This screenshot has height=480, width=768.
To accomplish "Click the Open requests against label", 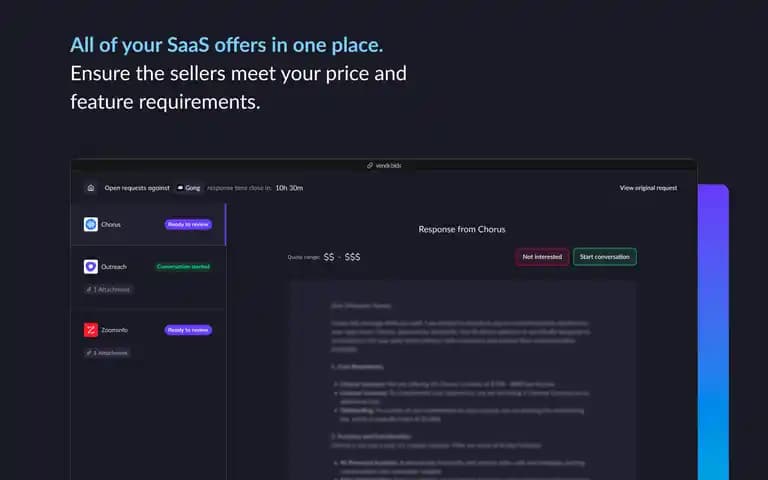I will click(x=137, y=188).
